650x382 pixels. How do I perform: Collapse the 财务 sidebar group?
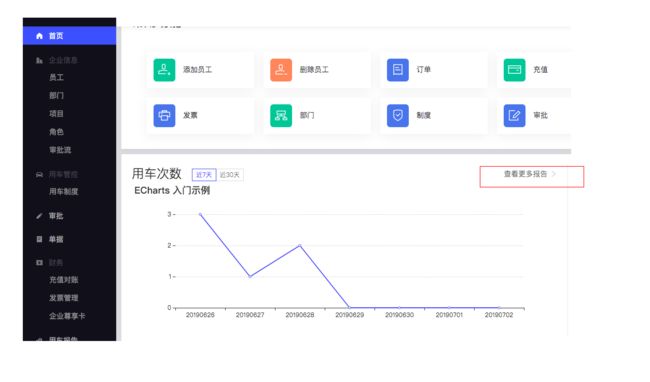coord(56,263)
